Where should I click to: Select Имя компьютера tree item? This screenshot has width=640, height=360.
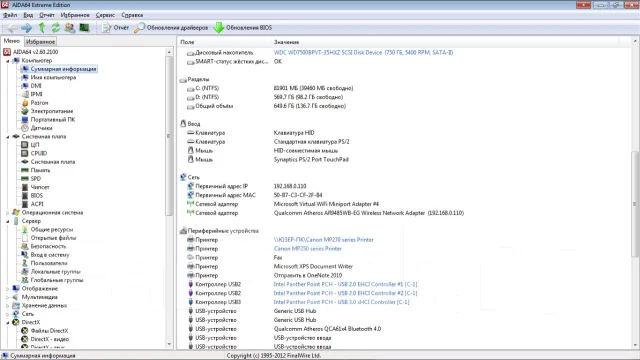click(53, 77)
